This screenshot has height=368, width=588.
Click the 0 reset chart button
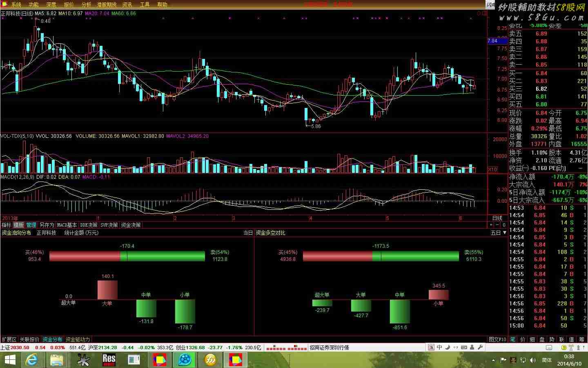pyautogui.click(x=504, y=225)
